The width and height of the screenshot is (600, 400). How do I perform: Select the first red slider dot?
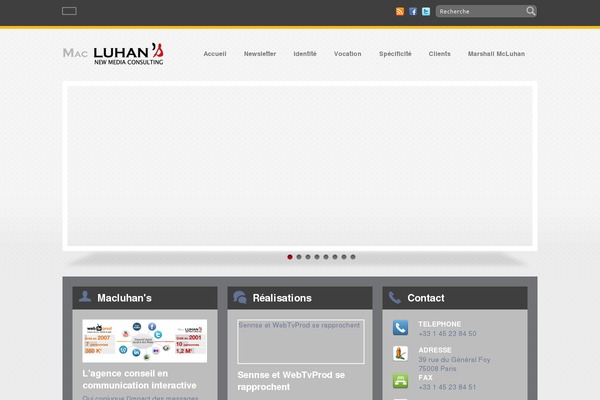(x=290, y=257)
